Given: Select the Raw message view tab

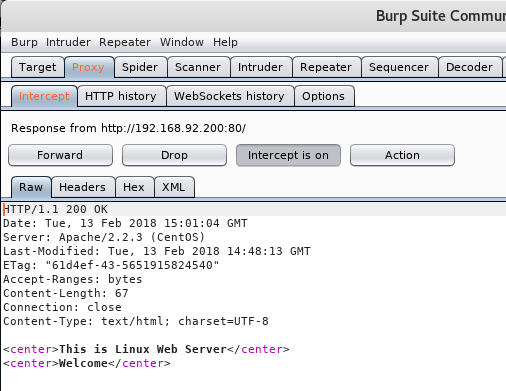Looking at the screenshot, I should click(x=31, y=187).
